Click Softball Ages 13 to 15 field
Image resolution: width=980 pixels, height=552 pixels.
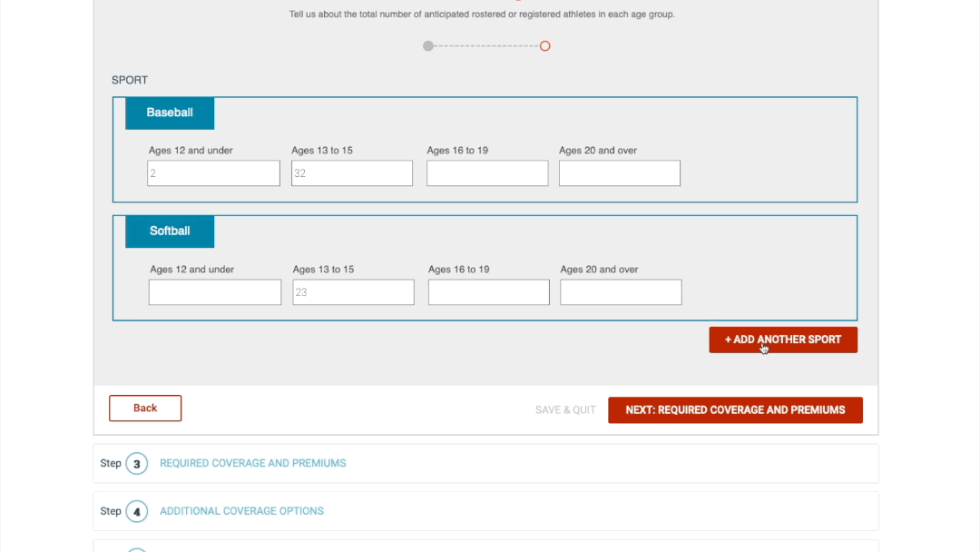[x=353, y=292]
